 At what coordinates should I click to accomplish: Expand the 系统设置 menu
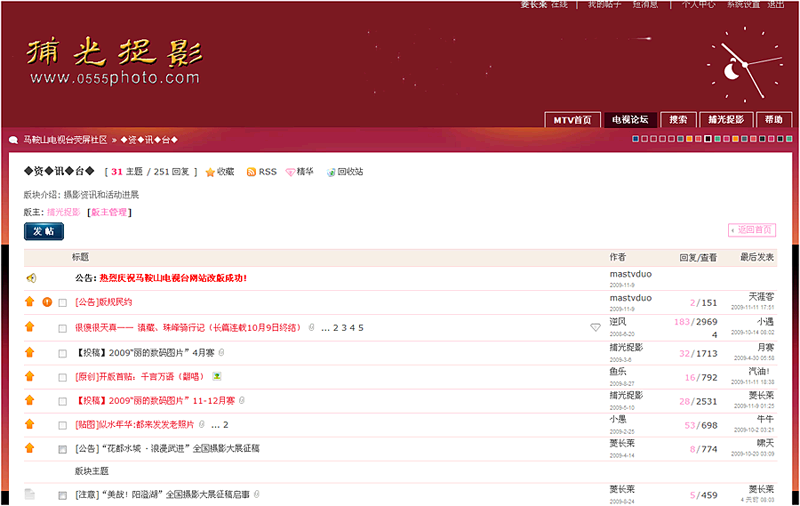[743, 5]
